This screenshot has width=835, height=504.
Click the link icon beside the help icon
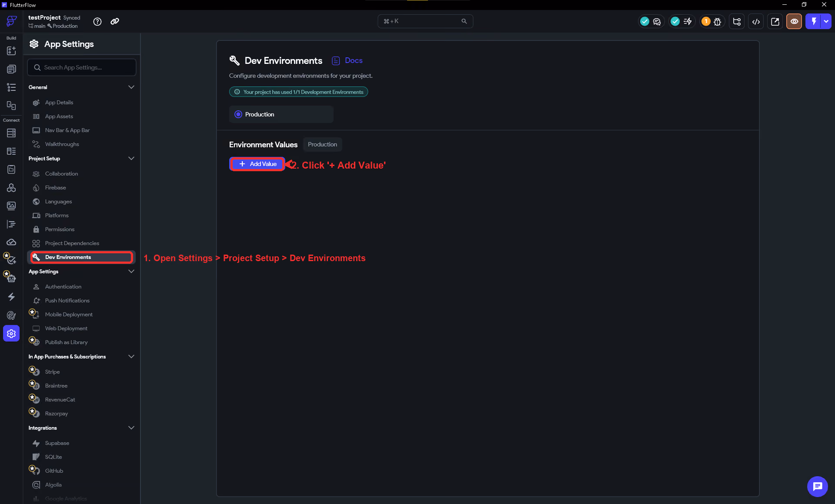(x=115, y=21)
